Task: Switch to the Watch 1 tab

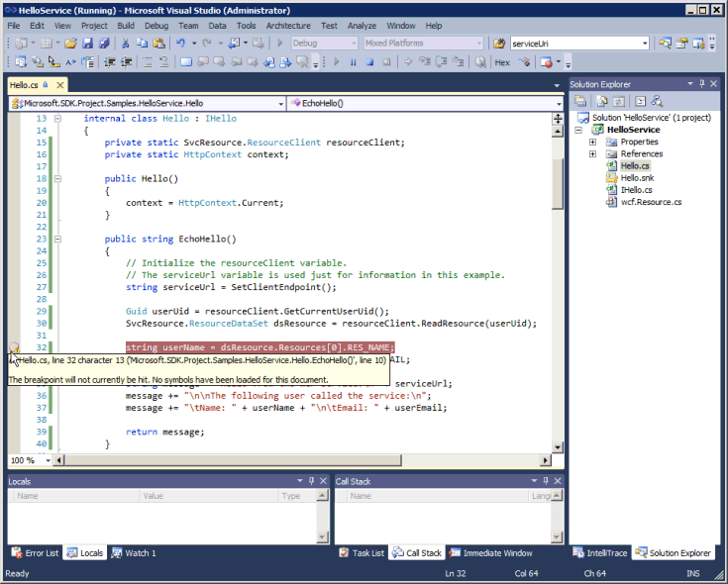Action: click(134, 553)
